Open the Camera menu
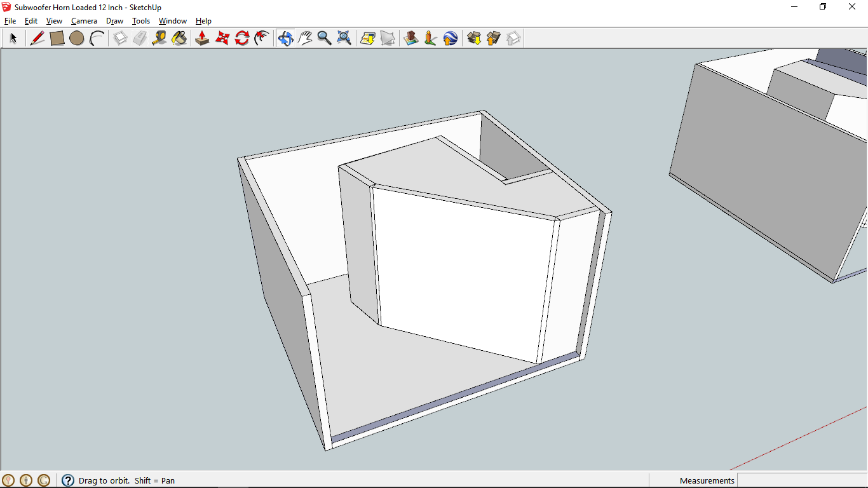This screenshot has height=488, width=868. point(84,21)
